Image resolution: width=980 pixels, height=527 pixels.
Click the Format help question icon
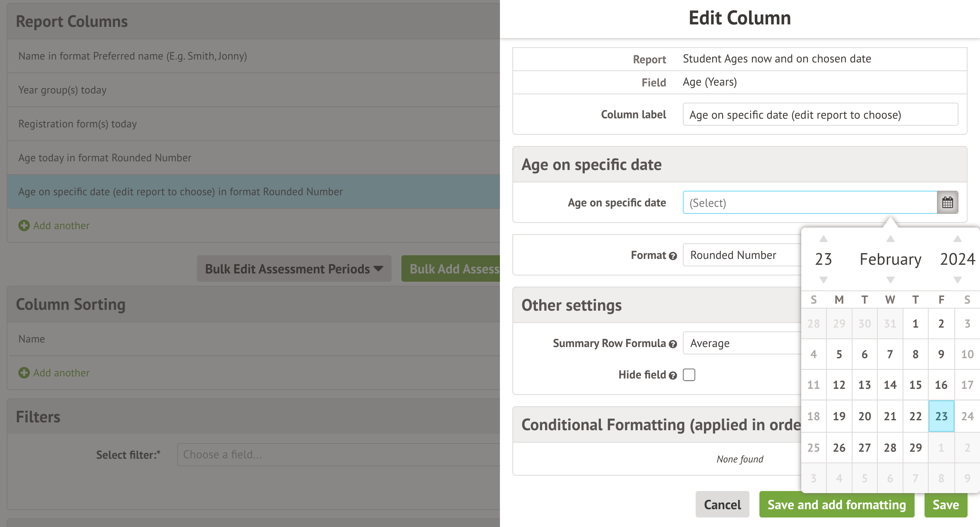point(673,256)
